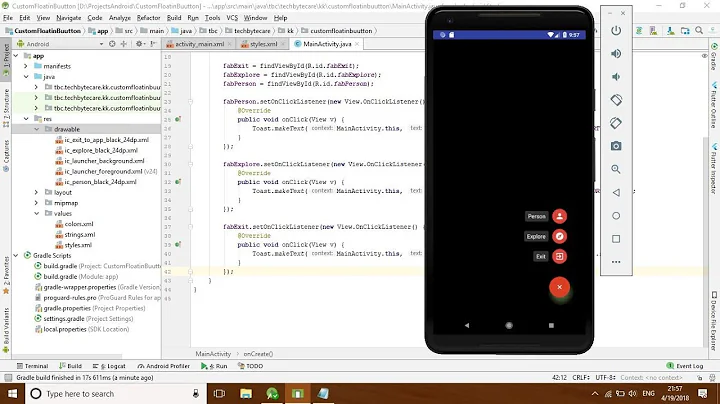Toggle fold marker at line 23

(190, 101)
